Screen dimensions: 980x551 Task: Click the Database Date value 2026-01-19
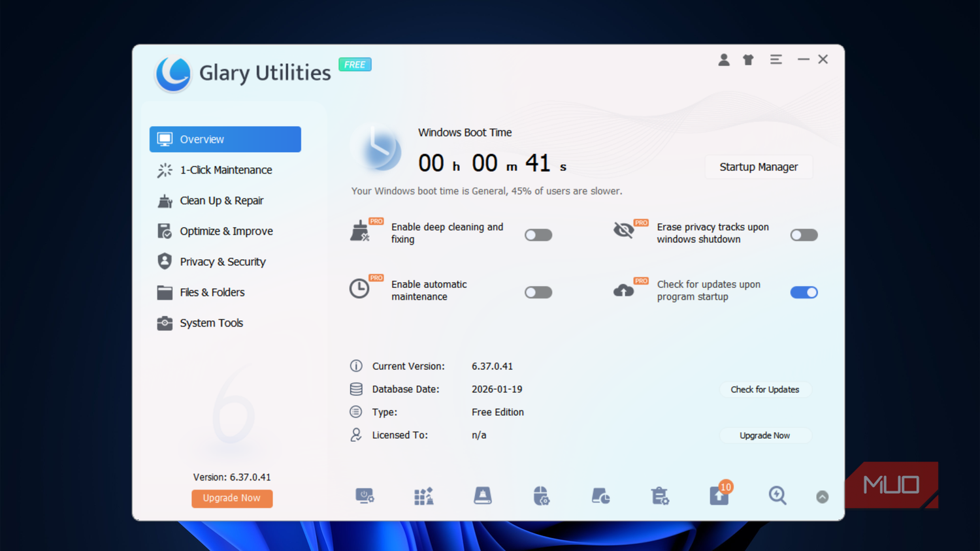coord(497,389)
